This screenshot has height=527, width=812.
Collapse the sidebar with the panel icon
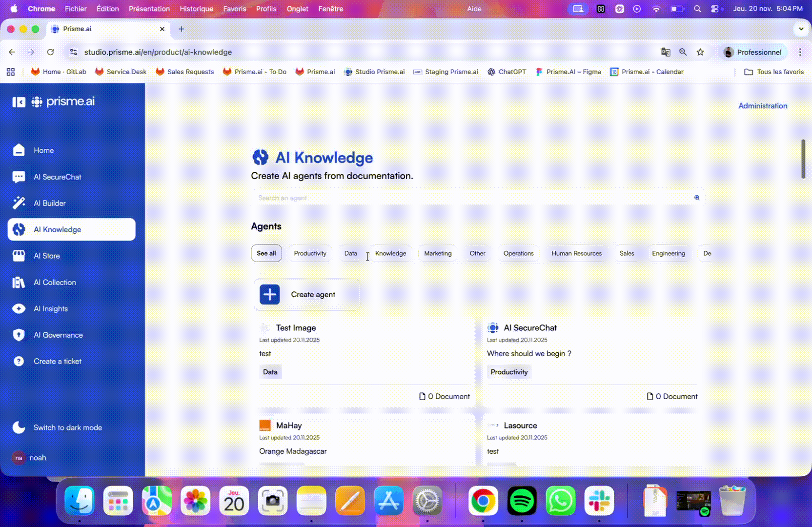(x=19, y=101)
